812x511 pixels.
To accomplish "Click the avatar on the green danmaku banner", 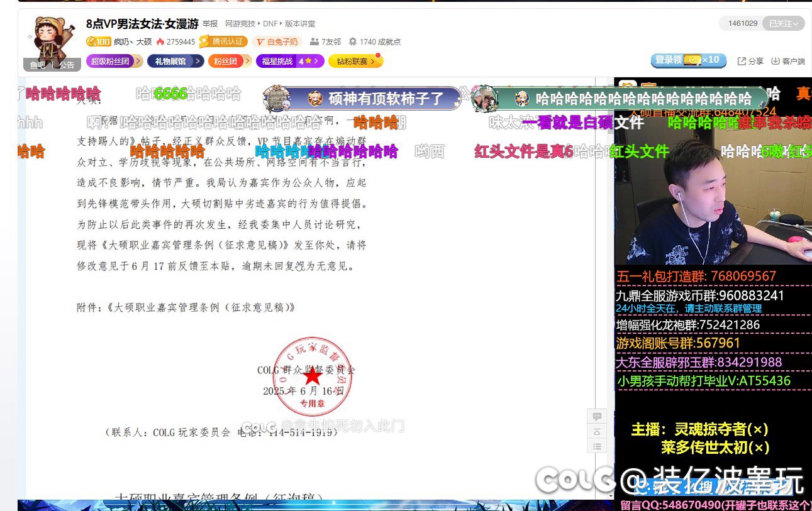I will point(484,98).
